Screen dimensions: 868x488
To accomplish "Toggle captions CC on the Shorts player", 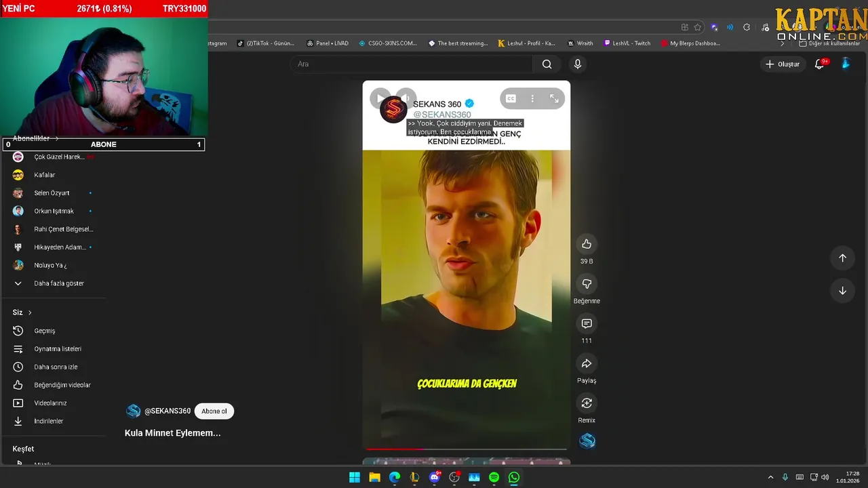I will pyautogui.click(x=511, y=98).
